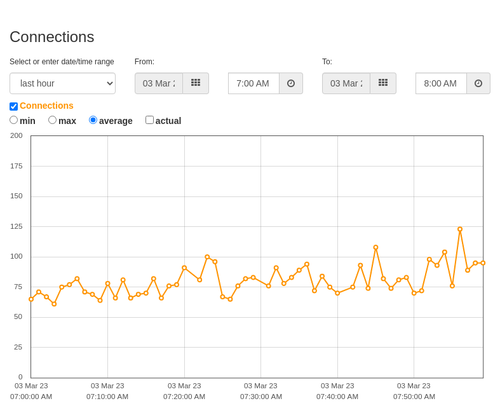The height and width of the screenshot is (403, 500).
Task: Click the highest peak data point
Action: point(460,229)
